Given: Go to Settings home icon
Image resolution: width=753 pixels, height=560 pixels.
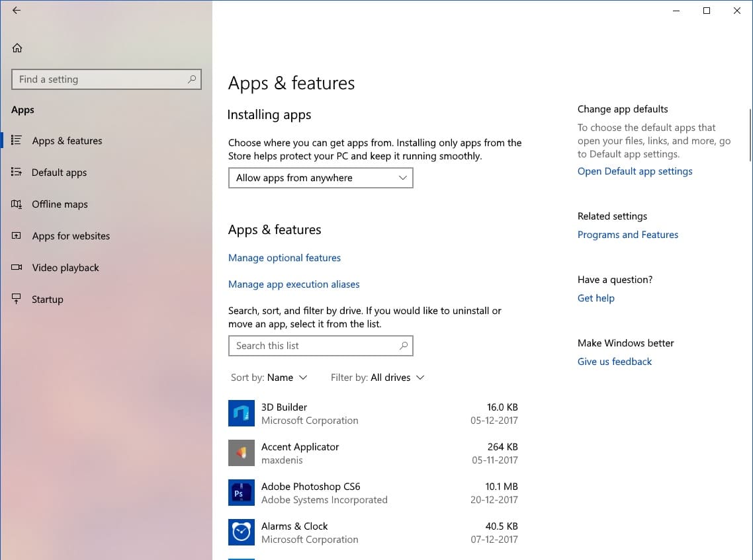Looking at the screenshot, I should 17,48.
